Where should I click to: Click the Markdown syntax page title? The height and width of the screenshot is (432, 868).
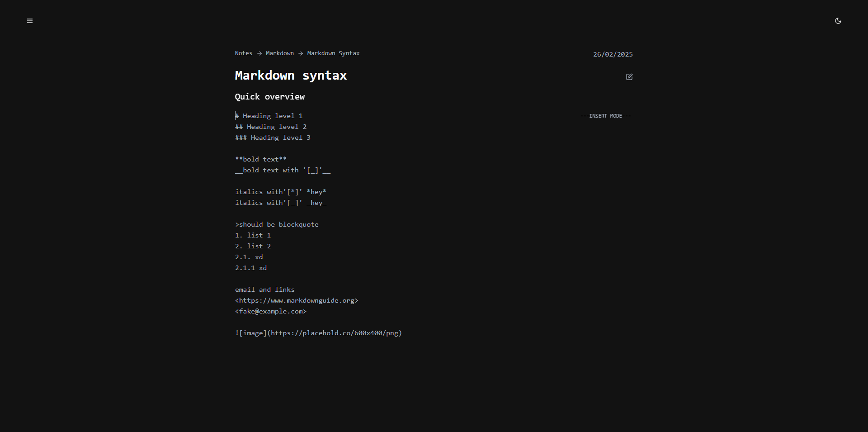(291, 76)
